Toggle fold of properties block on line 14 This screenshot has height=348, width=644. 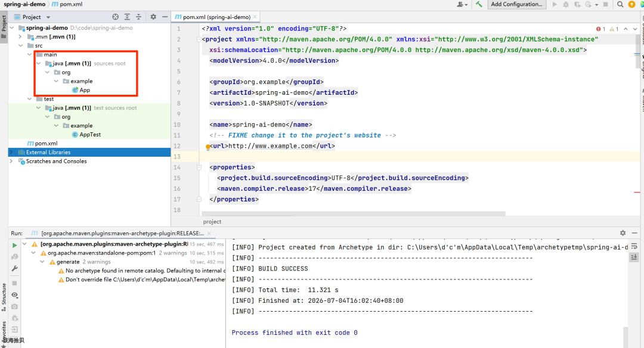pos(199,167)
